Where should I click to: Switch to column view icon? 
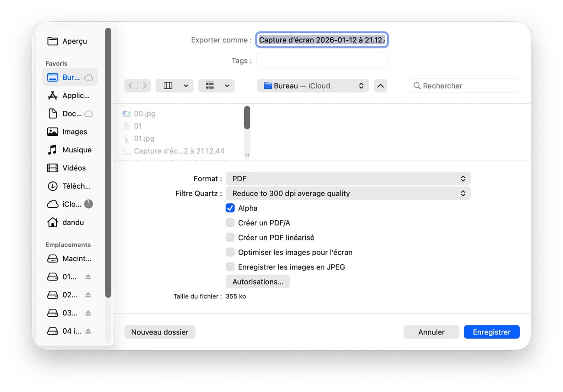(x=168, y=86)
